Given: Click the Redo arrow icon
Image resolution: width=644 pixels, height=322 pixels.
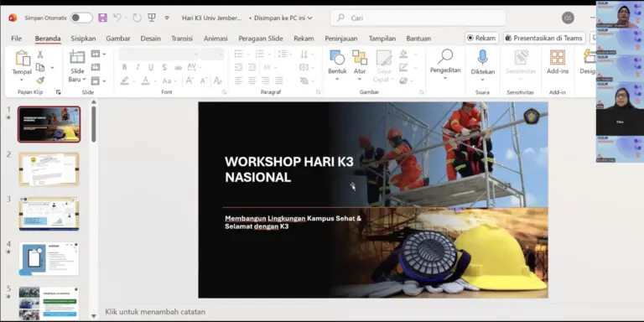Looking at the screenshot, I should 137,18.
